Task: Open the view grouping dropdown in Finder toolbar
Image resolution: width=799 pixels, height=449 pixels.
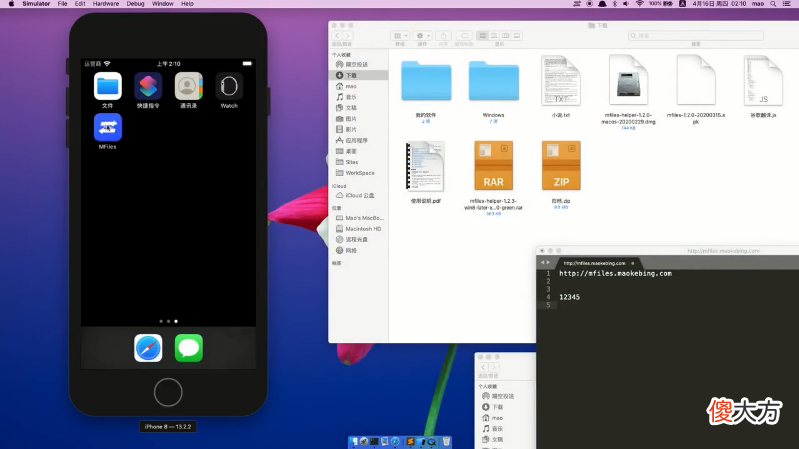Action: (400, 36)
